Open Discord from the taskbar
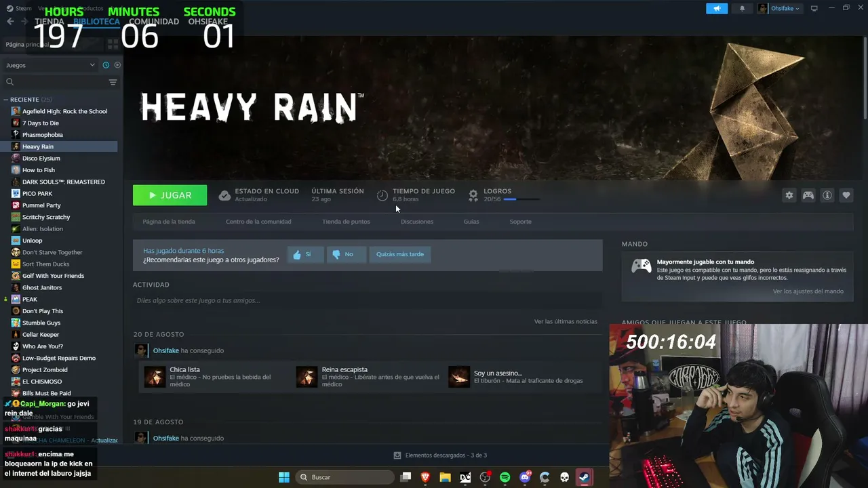 coord(525,477)
